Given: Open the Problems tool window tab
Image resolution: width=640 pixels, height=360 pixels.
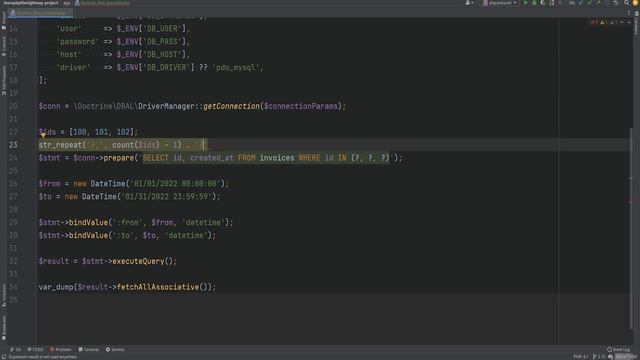Looking at the screenshot, I should point(60,349).
